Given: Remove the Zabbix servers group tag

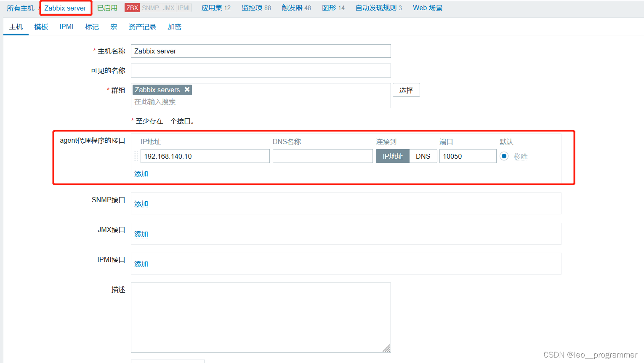Looking at the screenshot, I should [x=187, y=90].
